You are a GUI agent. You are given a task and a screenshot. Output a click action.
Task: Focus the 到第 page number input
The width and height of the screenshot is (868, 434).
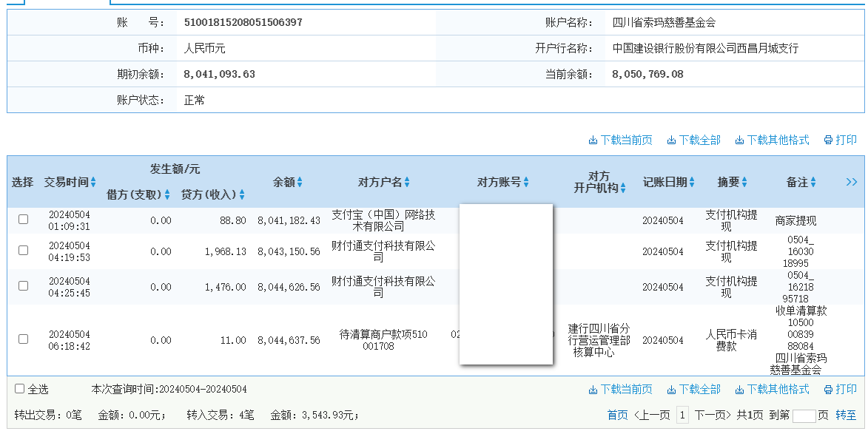(x=804, y=416)
